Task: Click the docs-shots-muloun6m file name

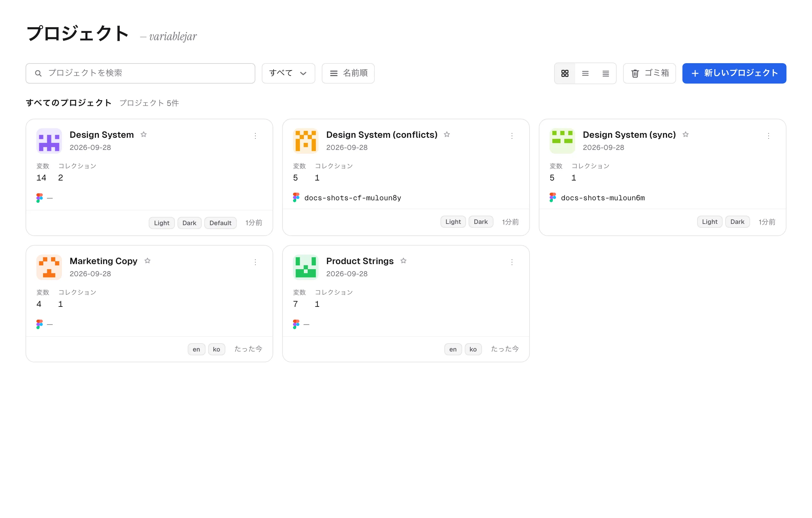Action: point(603,198)
